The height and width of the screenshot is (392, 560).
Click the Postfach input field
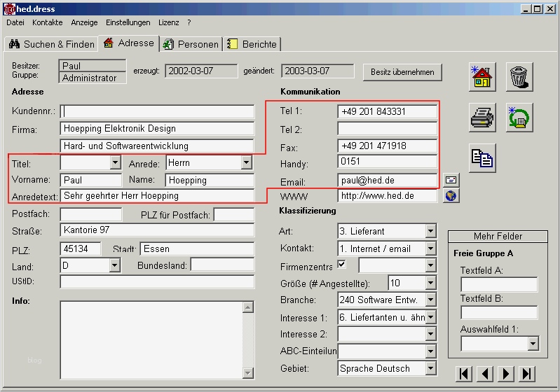(91, 214)
